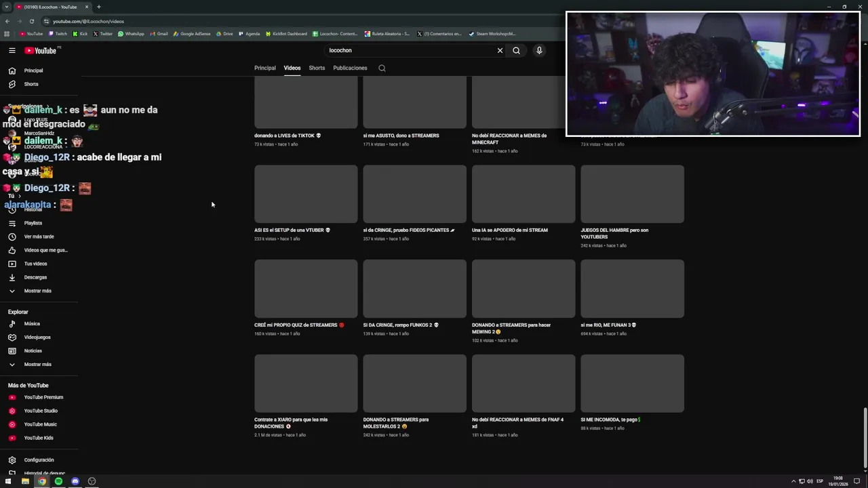Open thumbnail of 'Contrate a XIARO' video
The image size is (868, 488).
[x=306, y=384]
